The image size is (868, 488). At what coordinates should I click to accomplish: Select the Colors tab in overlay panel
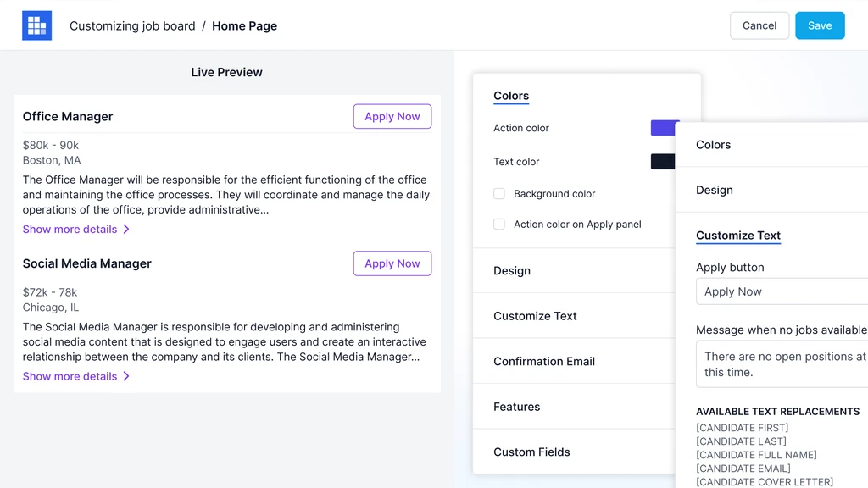point(713,145)
